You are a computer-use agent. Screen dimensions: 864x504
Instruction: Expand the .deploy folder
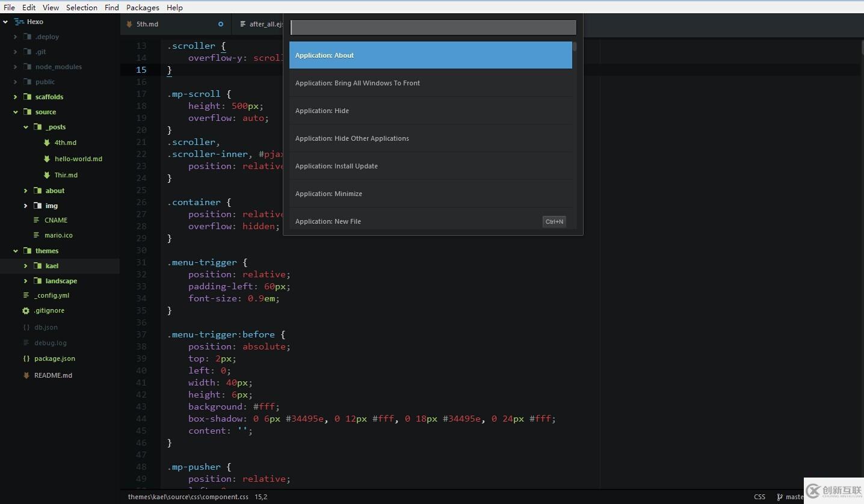click(x=16, y=37)
